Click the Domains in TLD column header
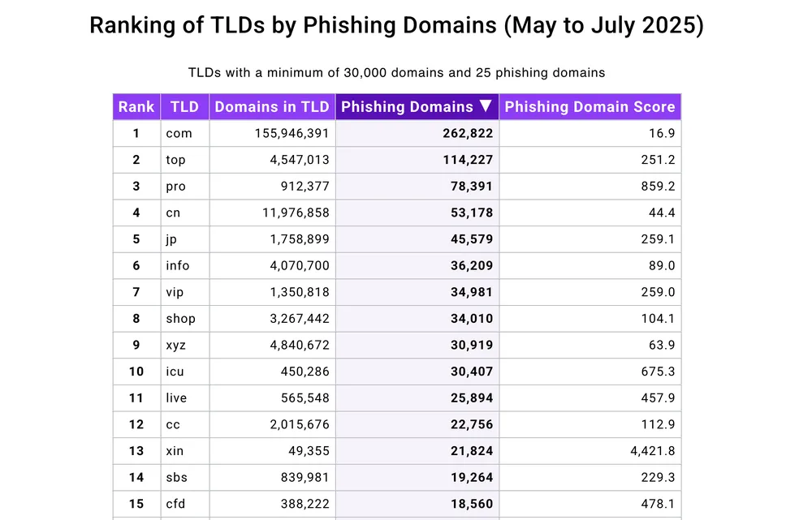 (272, 106)
